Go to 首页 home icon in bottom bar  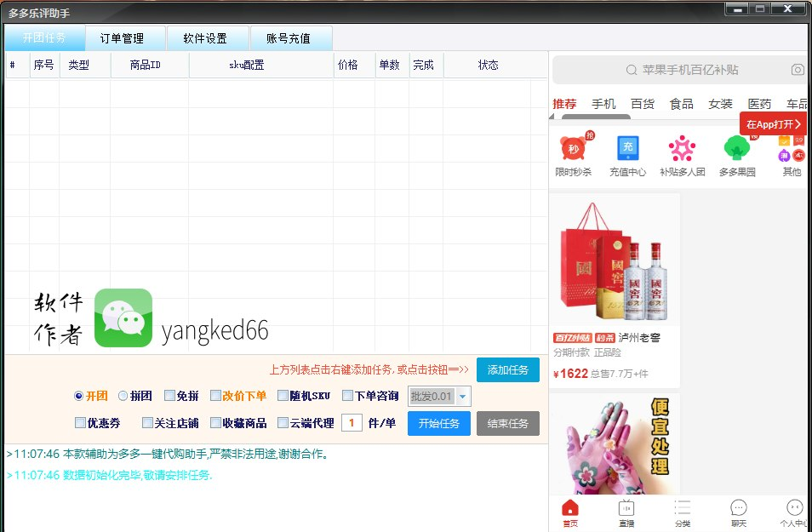point(570,509)
